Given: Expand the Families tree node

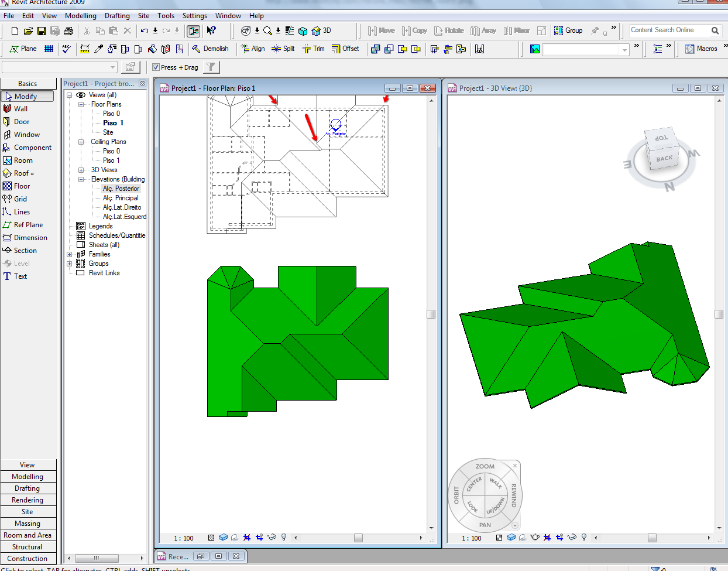Looking at the screenshot, I should pyautogui.click(x=70, y=254).
